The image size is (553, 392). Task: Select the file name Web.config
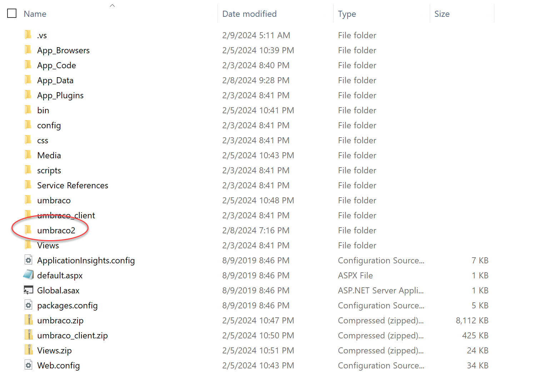pyautogui.click(x=58, y=366)
